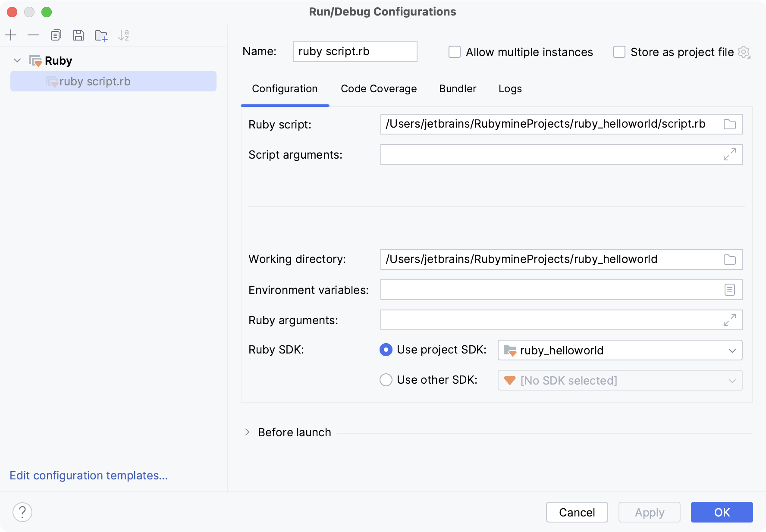The image size is (766, 532).
Task: Apply the configuration changes
Action: 649,512
